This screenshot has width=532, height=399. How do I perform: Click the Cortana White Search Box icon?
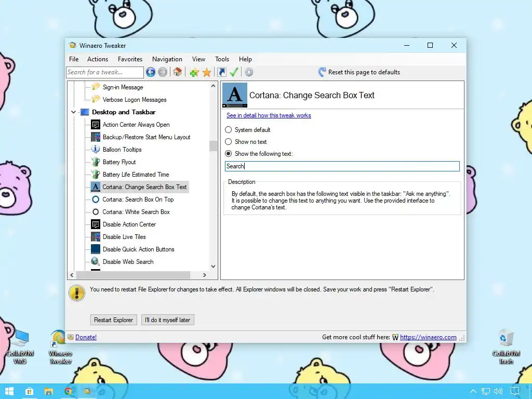click(96, 212)
